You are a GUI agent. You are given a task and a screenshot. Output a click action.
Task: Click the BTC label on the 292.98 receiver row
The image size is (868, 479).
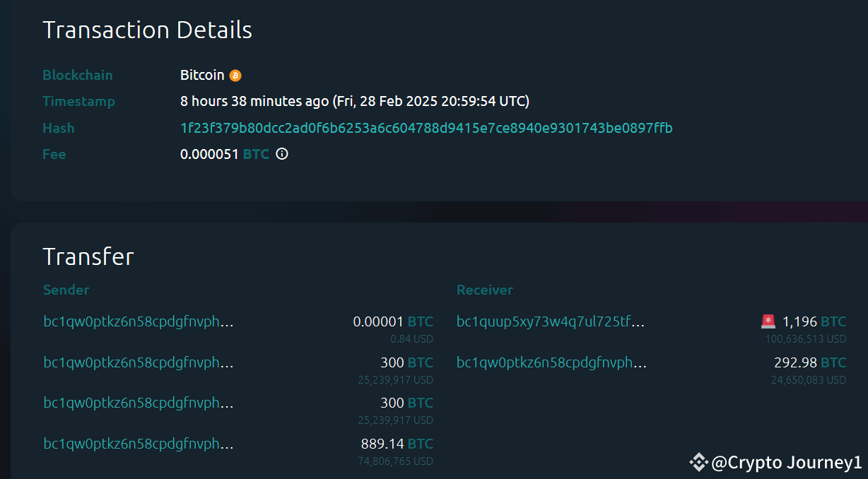click(x=835, y=362)
